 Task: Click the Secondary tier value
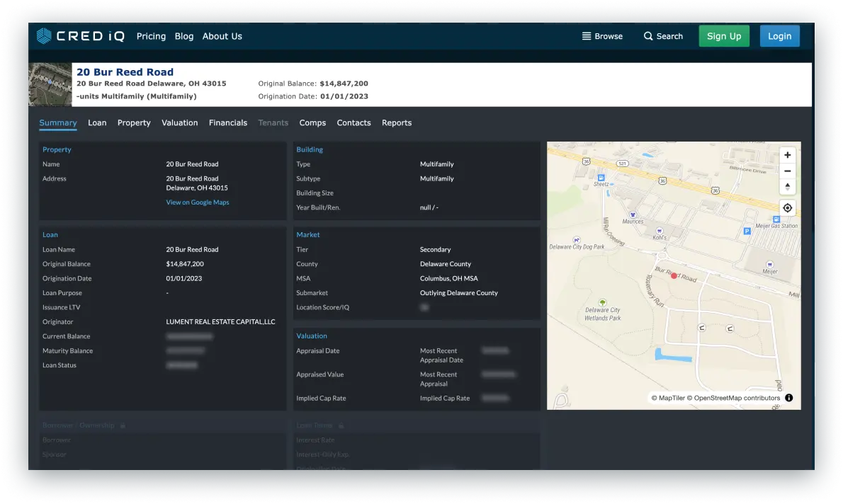click(435, 249)
